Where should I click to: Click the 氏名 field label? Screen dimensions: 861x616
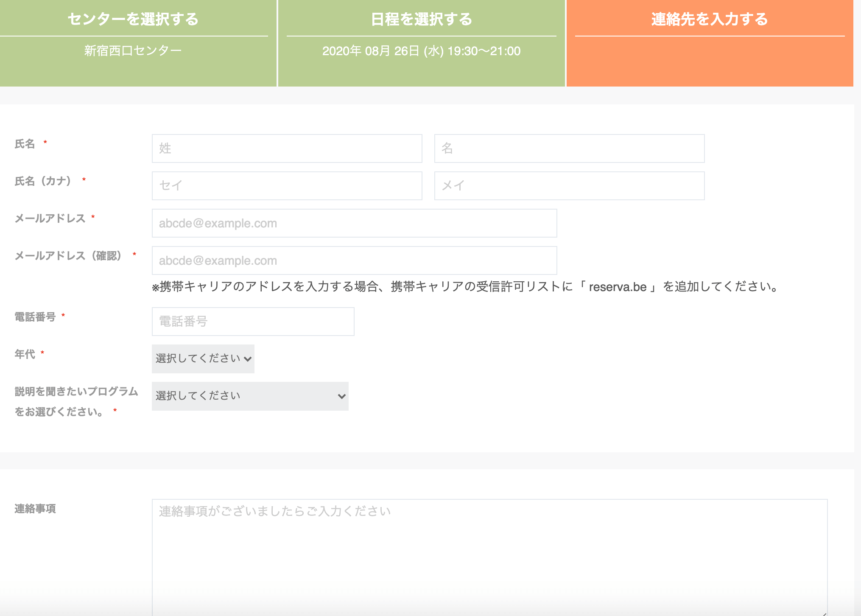coord(25,144)
